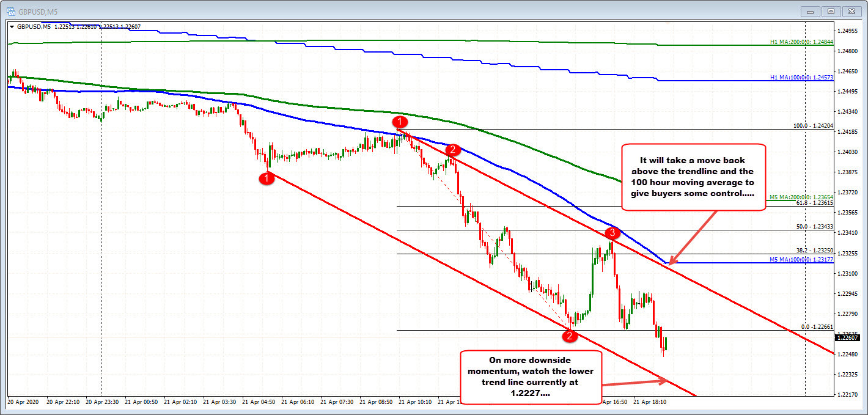Click price scale value 1.23875
This screenshot has width=868, height=415.
click(847, 172)
